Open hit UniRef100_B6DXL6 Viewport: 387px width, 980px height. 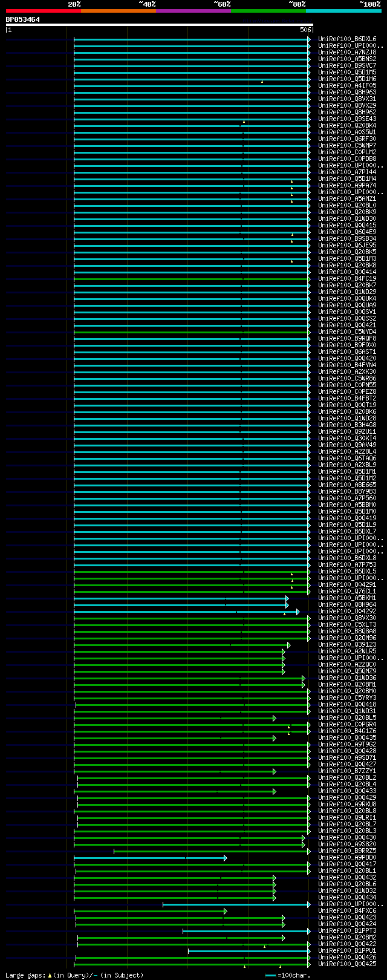[x=347, y=39]
